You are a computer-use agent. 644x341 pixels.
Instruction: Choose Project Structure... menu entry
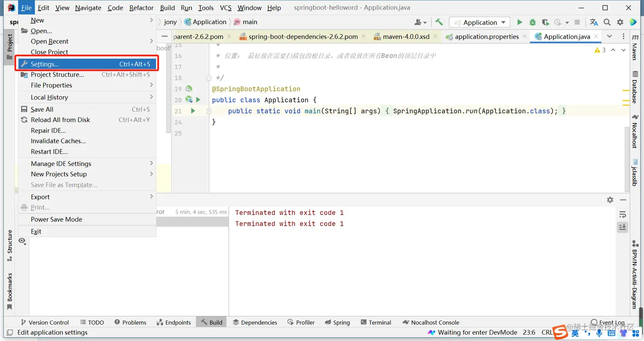87,75
